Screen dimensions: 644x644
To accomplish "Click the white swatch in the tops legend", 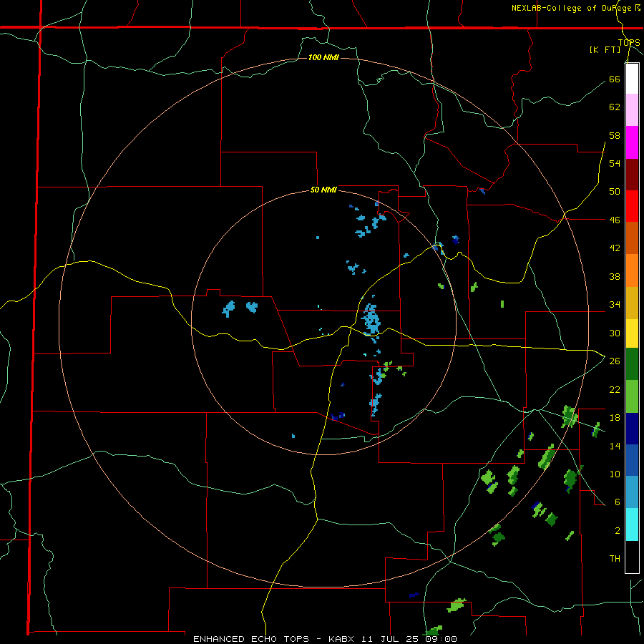I will [x=632, y=79].
